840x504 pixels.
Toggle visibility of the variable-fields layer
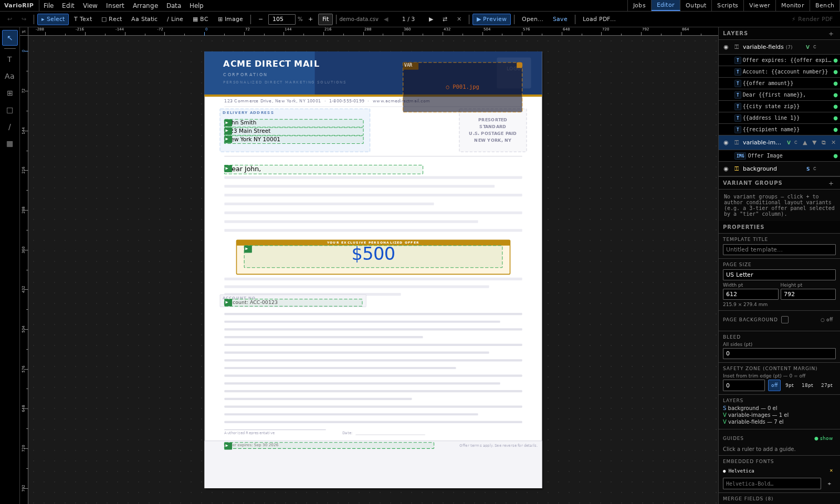[x=726, y=47]
